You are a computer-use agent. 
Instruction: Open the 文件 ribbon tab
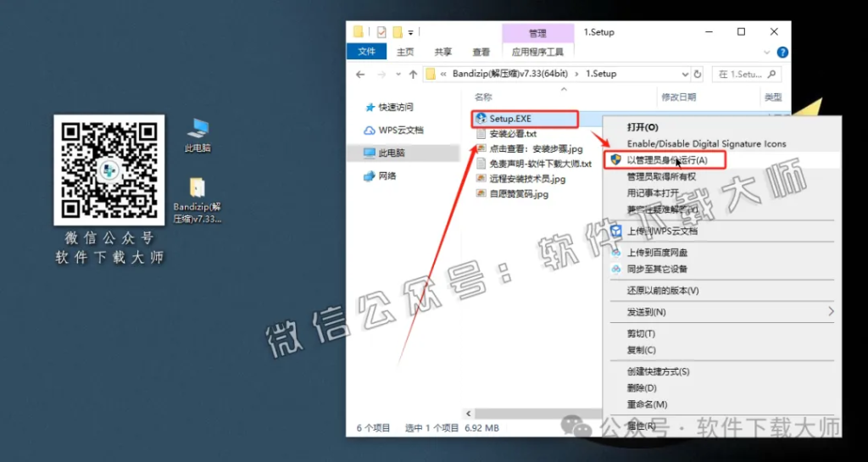tap(366, 52)
